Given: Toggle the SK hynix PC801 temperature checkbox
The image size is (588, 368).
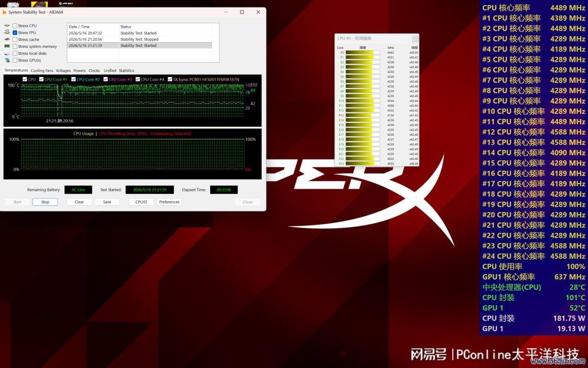Looking at the screenshot, I should 170,79.
